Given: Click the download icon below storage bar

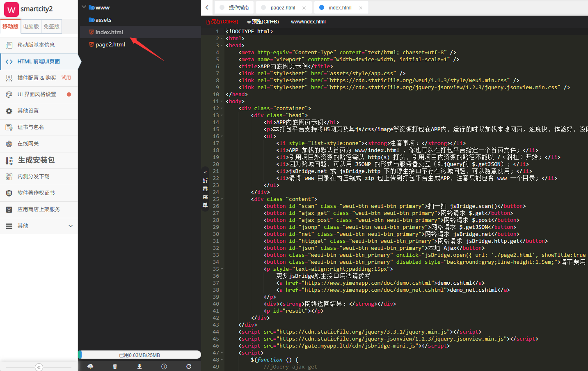Looking at the screenshot, I should click(x=140, y=366).
